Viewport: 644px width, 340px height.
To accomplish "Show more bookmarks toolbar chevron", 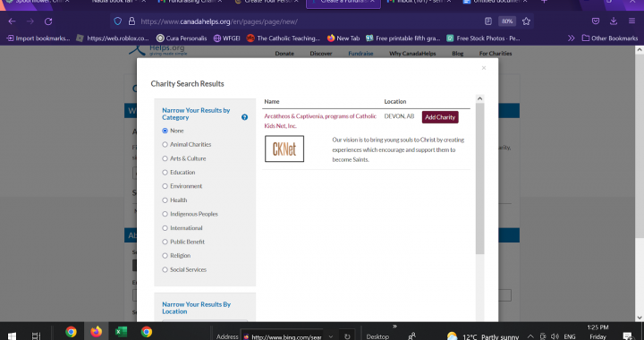I will pyautogui.click(x=571, y=38).
